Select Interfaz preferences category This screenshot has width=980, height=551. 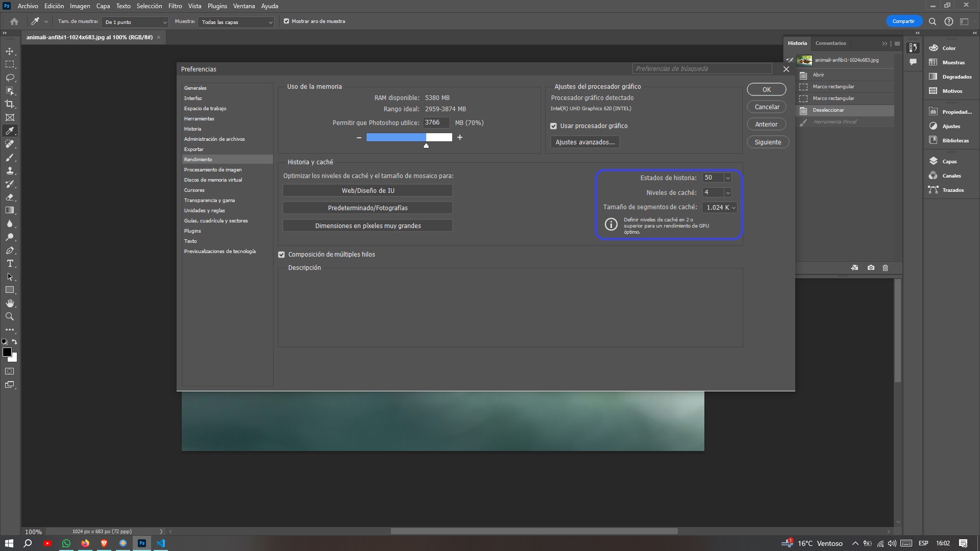click(227, 98)
